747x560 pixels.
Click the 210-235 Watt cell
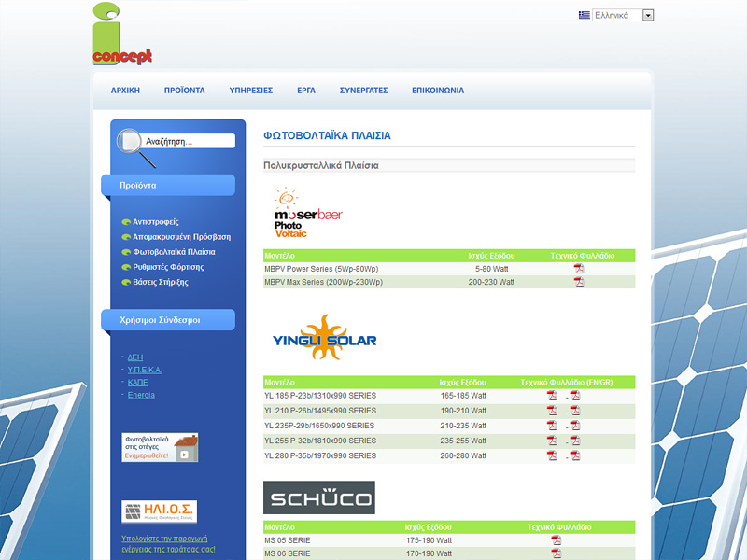point(463,426)
